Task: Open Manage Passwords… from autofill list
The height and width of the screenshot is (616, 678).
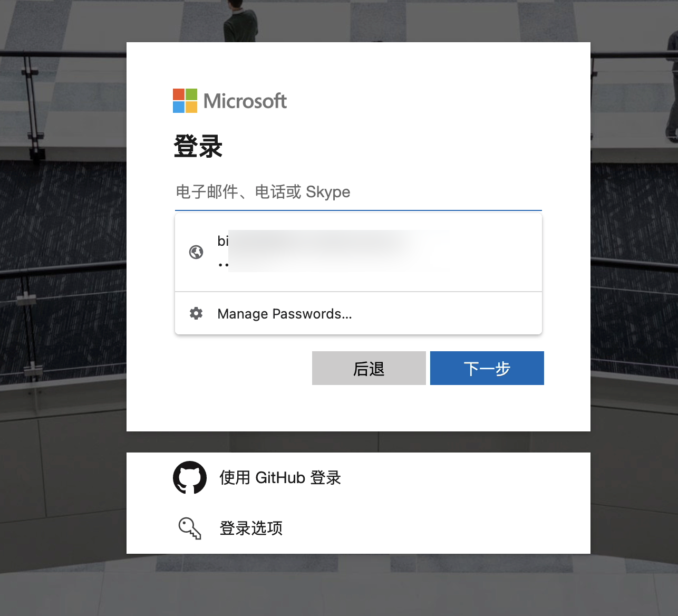Action: (x=285, y=314)
